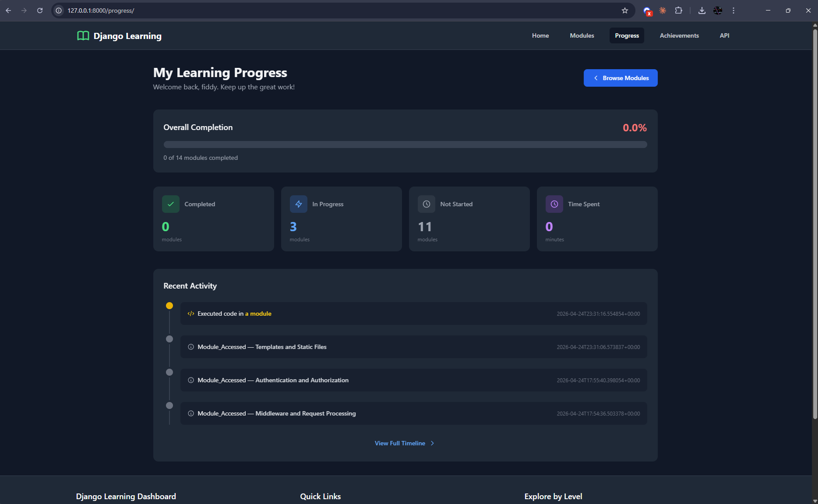The image size is (818, 504).
Task: Click the 'Module_Accessed — Middleware and Request Processing' entry text
Action: click(276, 413)
